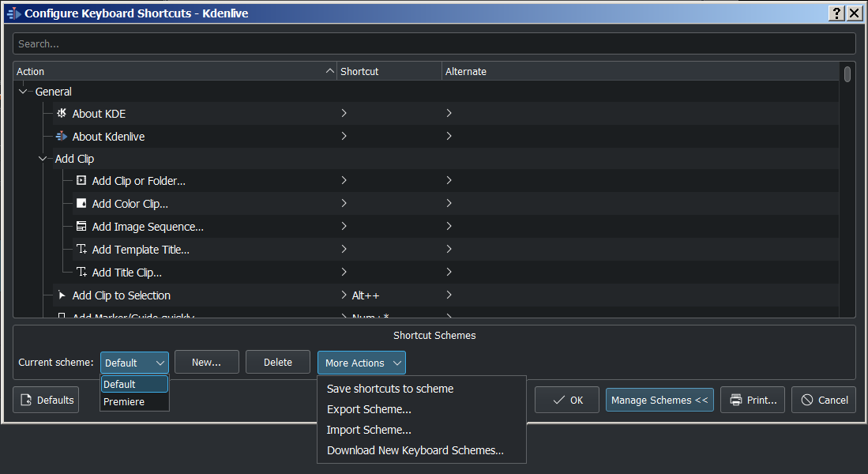Choose Save shortcuts to scheme
This screenshot has width=868, height=474.
[x=389, y=389]
